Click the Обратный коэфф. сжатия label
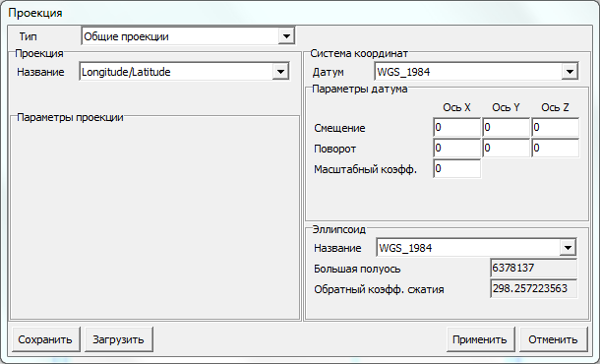This screenshot has height=364, width=600. tap(379, 290)
